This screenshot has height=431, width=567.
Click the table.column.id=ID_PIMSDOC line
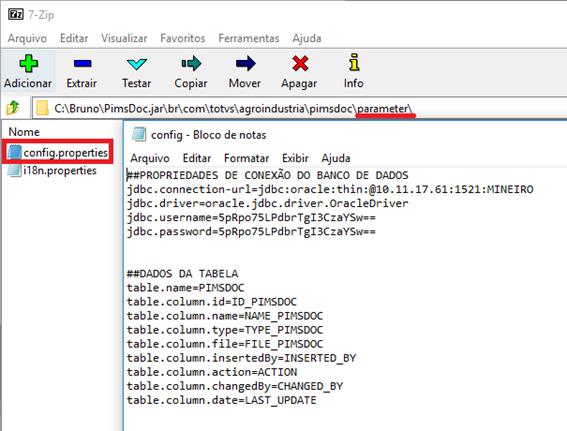click(212, 302)
